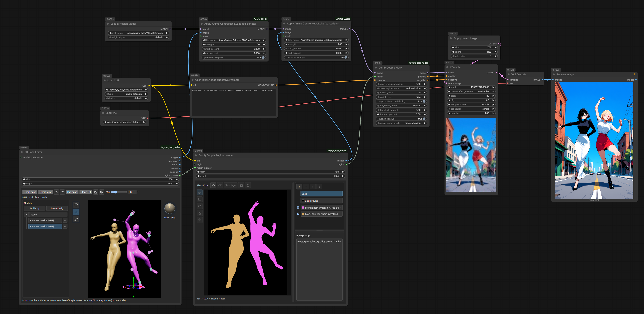The width and height of the screenshot is (644, 314).
Task: Adjust the FOV slider
Action: pos(119,192)
